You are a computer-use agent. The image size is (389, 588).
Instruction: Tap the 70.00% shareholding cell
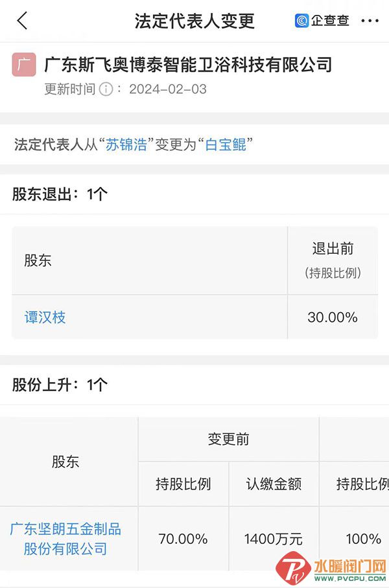(183, 539)
